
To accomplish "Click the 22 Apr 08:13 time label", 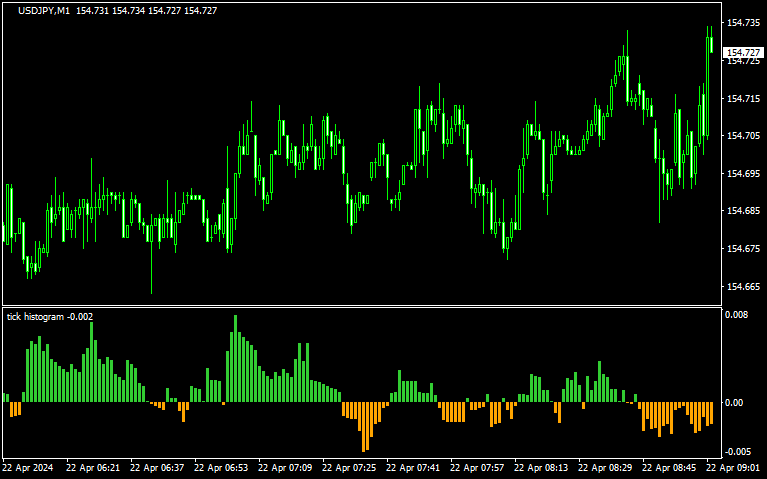I will click(x=541, y=467).
